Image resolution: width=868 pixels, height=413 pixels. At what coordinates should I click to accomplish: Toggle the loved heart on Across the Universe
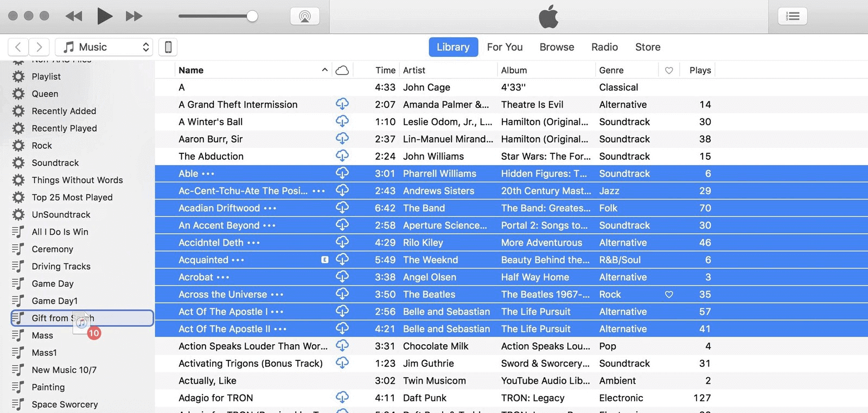pyautogui.click(x=669, y=294)
